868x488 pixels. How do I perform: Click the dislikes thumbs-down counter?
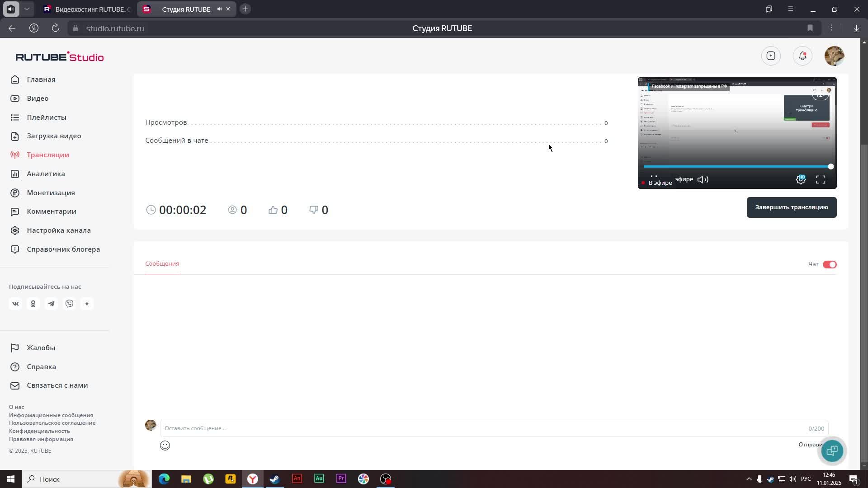coord(318,210)
